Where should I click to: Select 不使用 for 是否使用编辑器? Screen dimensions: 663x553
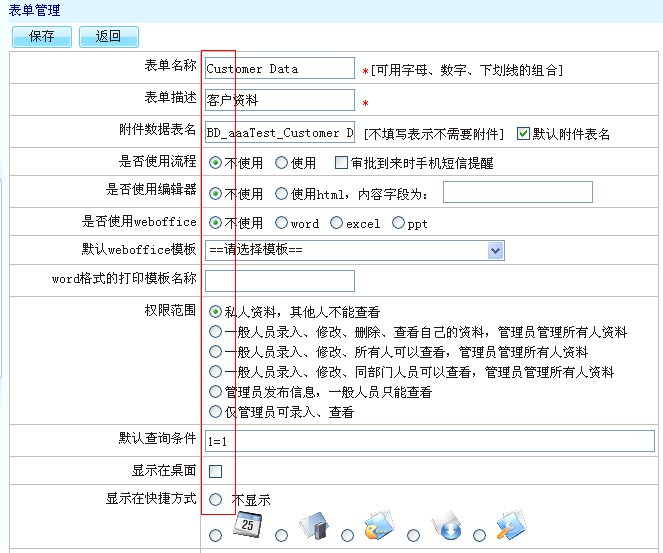[x=216, y=194]
